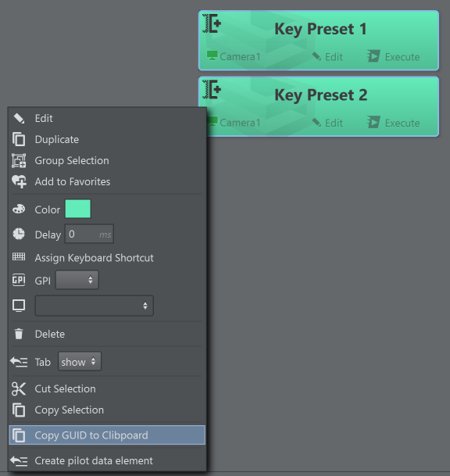
Task: Click the scissors Cut Selection icon
Action: click(x=19, y=389)
